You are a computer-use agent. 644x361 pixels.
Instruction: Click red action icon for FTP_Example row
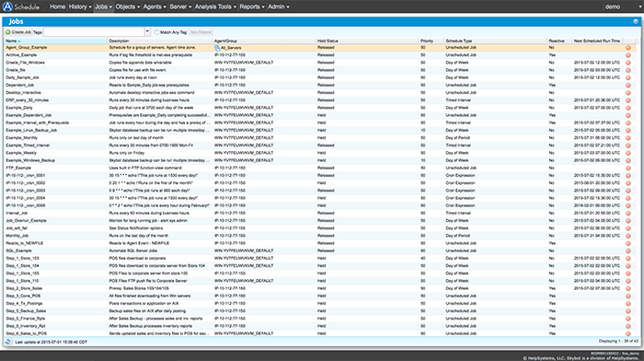(x=628, y=169)
